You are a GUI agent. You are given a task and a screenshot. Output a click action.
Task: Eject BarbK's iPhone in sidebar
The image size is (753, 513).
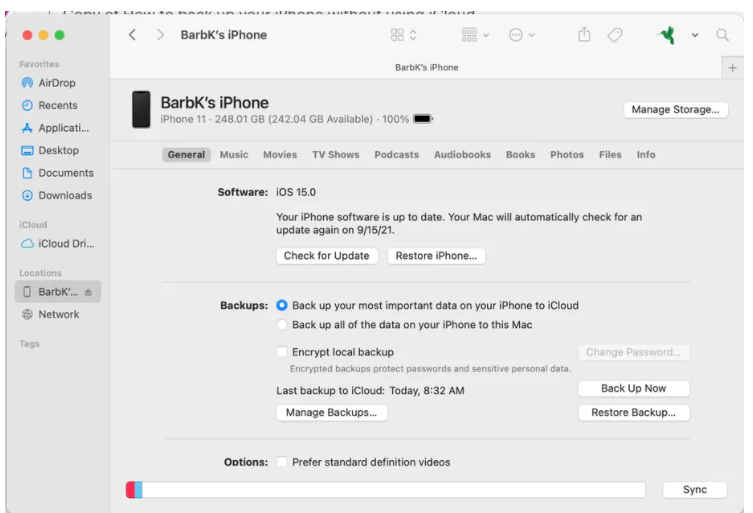click(88, 292)
